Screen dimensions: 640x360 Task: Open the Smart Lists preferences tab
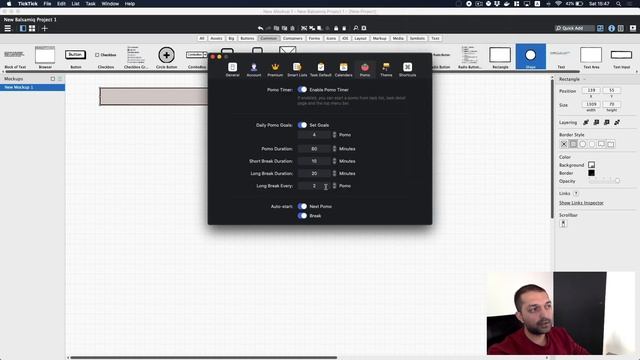click(297, 69)
